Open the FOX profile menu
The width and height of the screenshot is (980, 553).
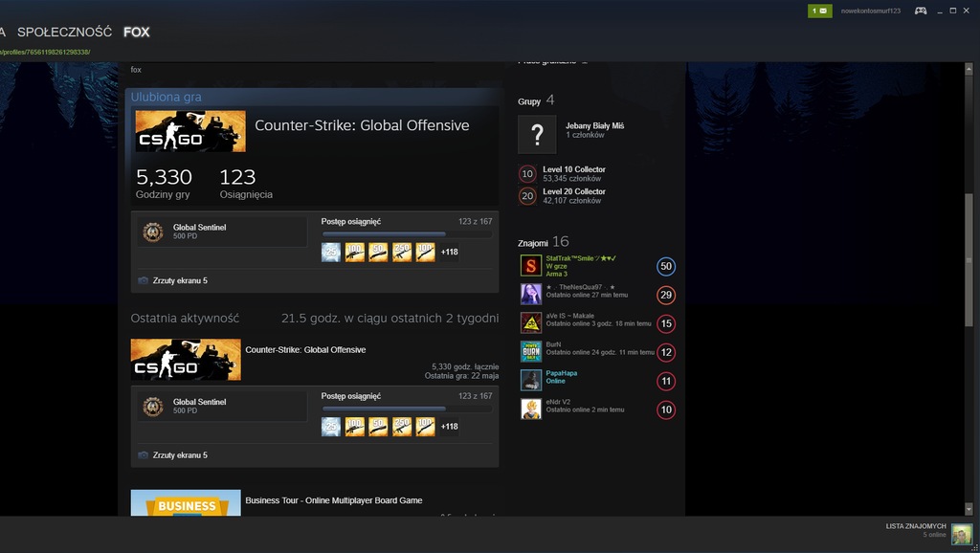click(x=136, y=32)
